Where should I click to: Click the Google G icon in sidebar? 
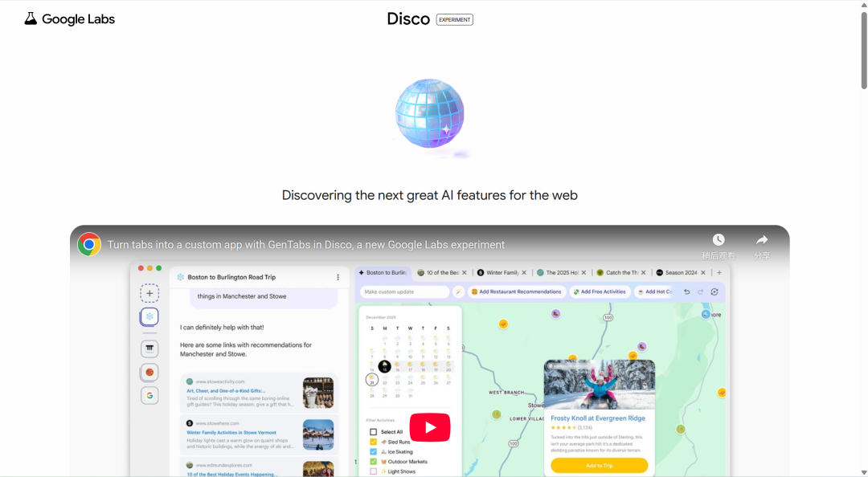[149, 395]
